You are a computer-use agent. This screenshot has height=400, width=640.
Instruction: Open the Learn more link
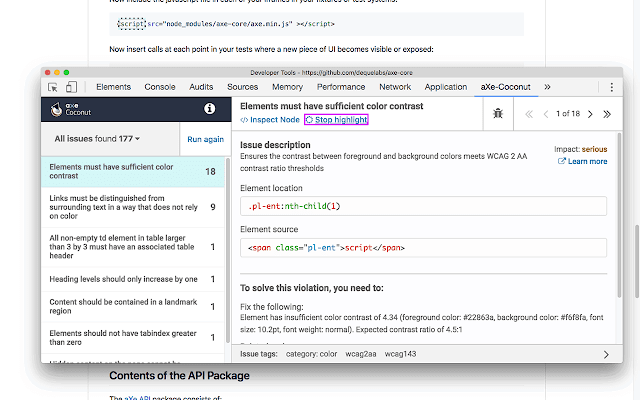(582, 161)
